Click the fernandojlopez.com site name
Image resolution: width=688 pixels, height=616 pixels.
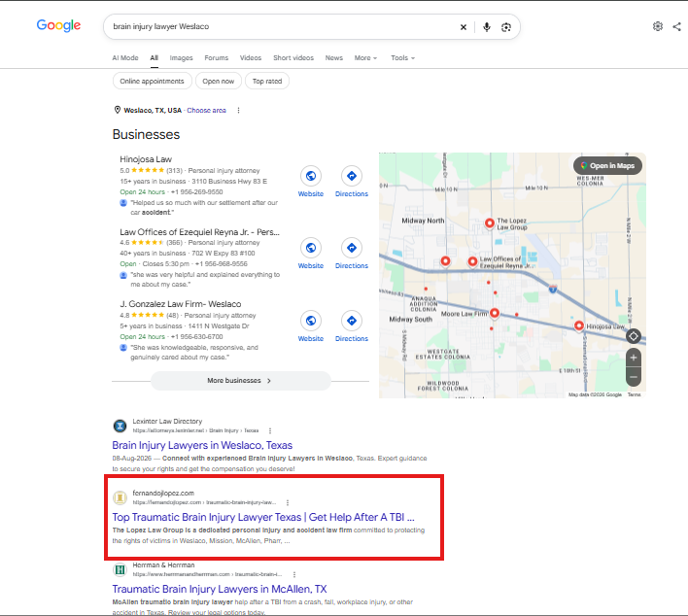point(163,494)
